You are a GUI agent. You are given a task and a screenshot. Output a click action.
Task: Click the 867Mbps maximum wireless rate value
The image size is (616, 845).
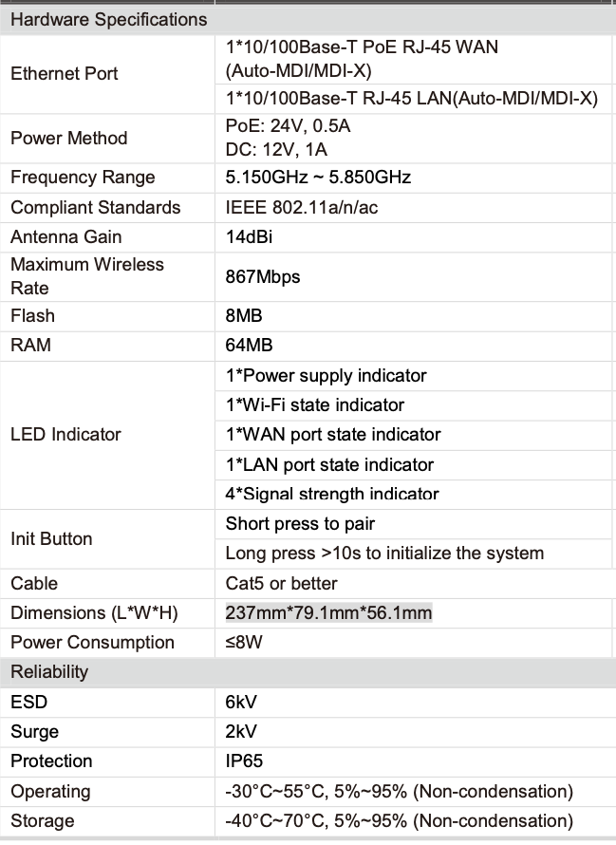(263, 277)
